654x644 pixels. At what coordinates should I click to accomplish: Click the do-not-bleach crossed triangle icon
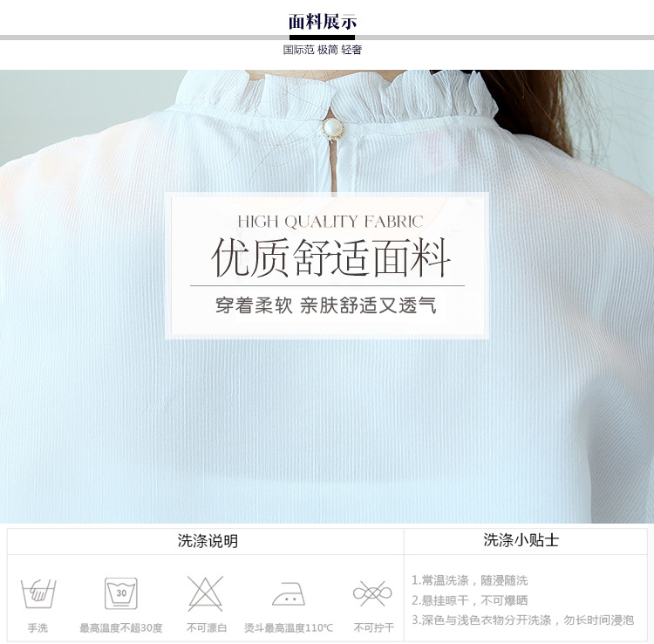tap(206, 593)
